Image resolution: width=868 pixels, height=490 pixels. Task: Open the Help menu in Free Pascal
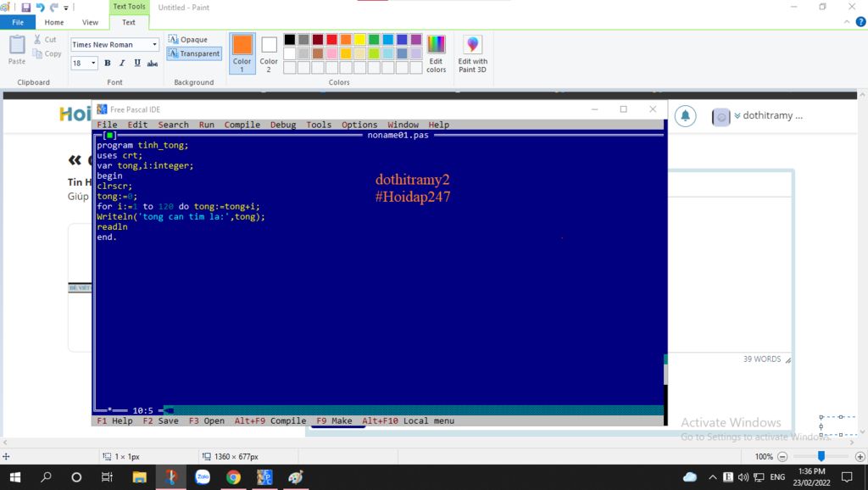point(438,125)
